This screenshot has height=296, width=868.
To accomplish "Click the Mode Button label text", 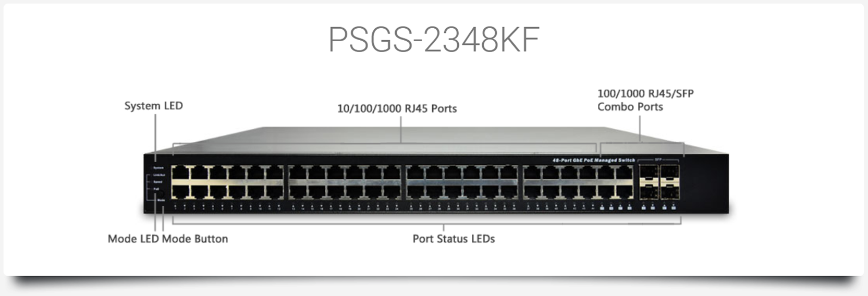I will (195, 239).
